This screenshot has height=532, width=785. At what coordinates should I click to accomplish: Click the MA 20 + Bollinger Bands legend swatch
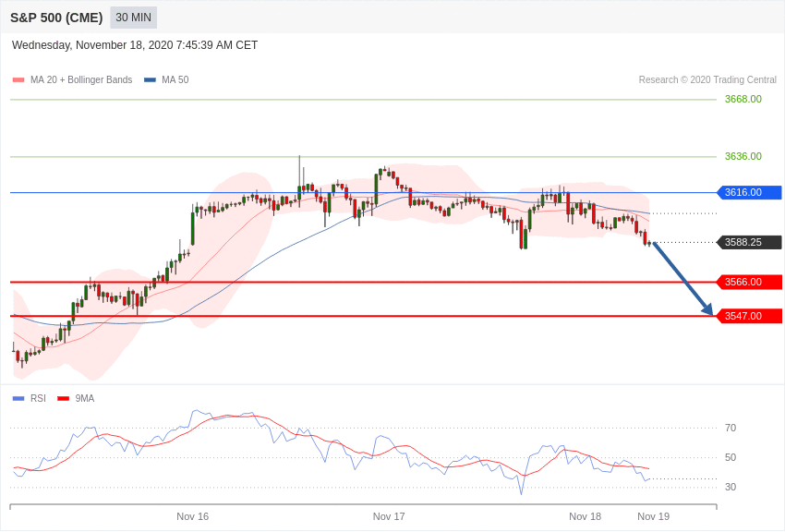click(x=18, y=80)
